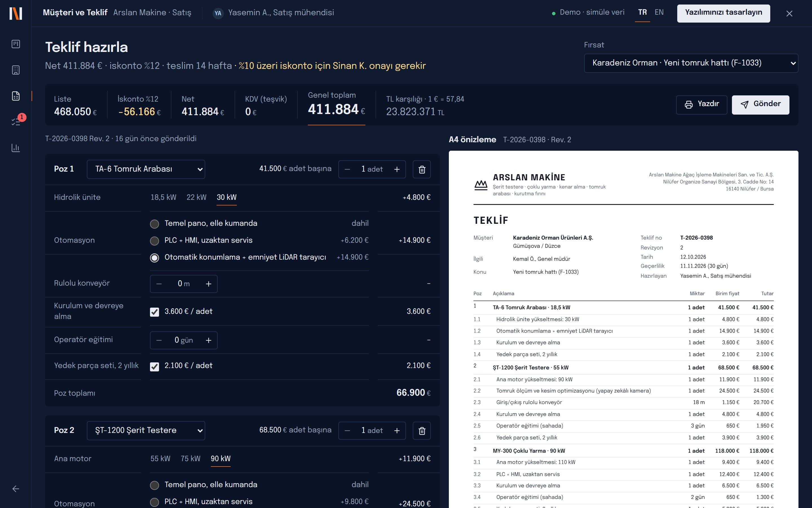Select 75 kW Ana motor option
The width and height of the screenshot is (812, 508).
point(191,459)
